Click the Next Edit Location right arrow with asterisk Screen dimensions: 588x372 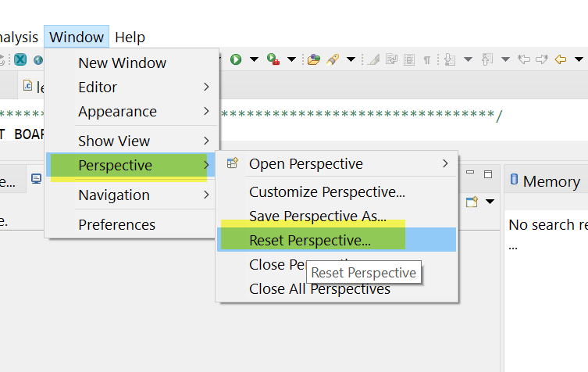(542, 59)
